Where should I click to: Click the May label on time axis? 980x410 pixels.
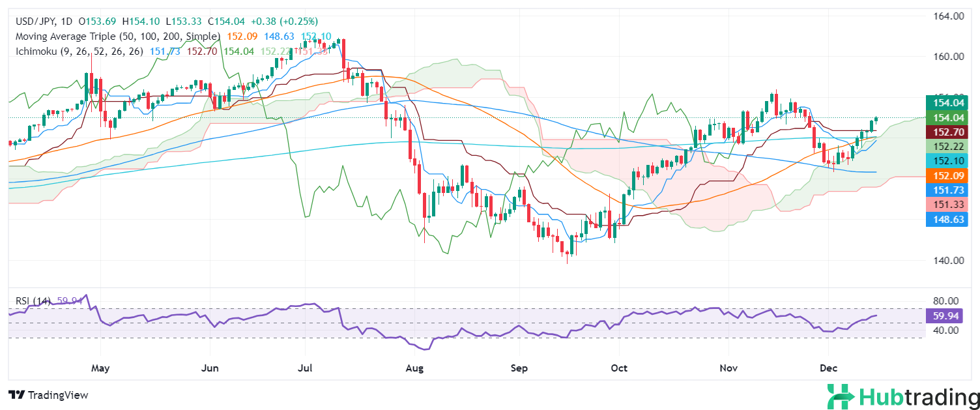tap(100, 368)
